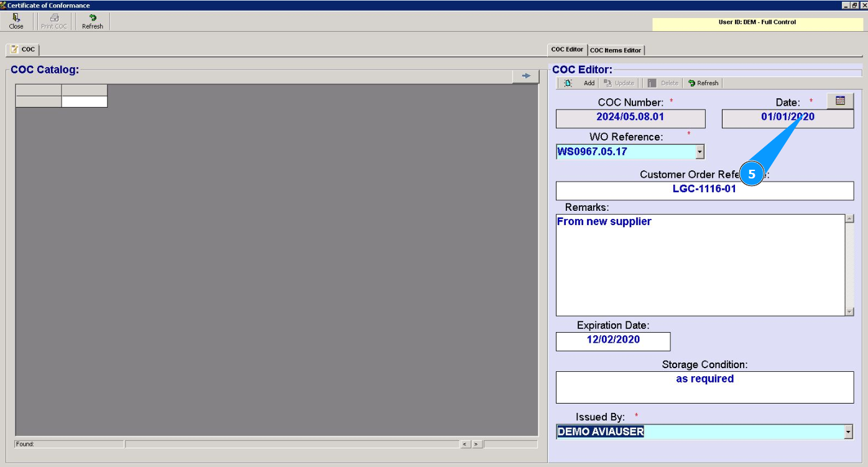The width and height of the screenshot is (868, 467).
Task: Select the COC tab on the left
Action: tap(22, 49)
